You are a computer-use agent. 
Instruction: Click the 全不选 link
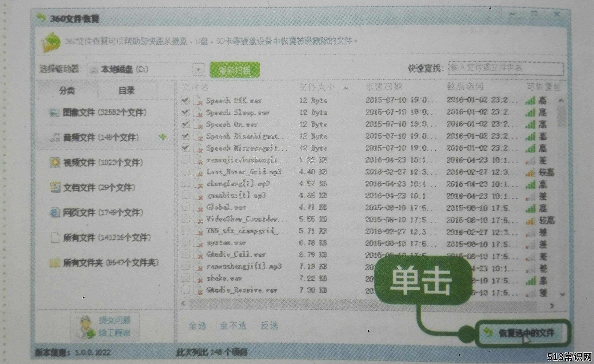[233, 326]
